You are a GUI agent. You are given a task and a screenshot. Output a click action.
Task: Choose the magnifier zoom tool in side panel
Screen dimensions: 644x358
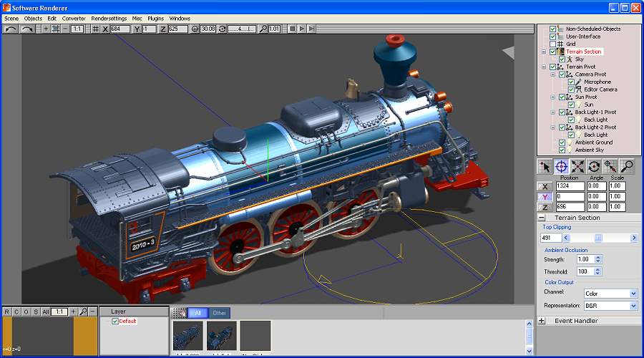[627, 166]
